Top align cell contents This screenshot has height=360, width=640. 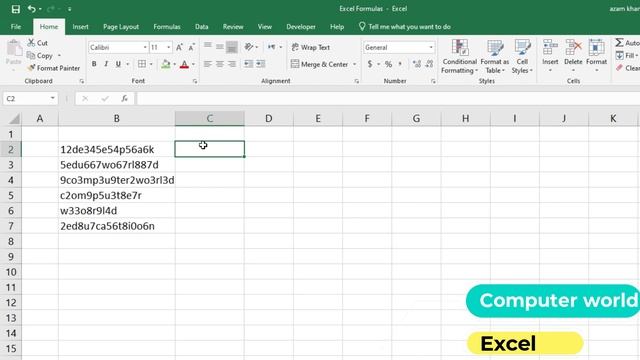tap(208, 47)
